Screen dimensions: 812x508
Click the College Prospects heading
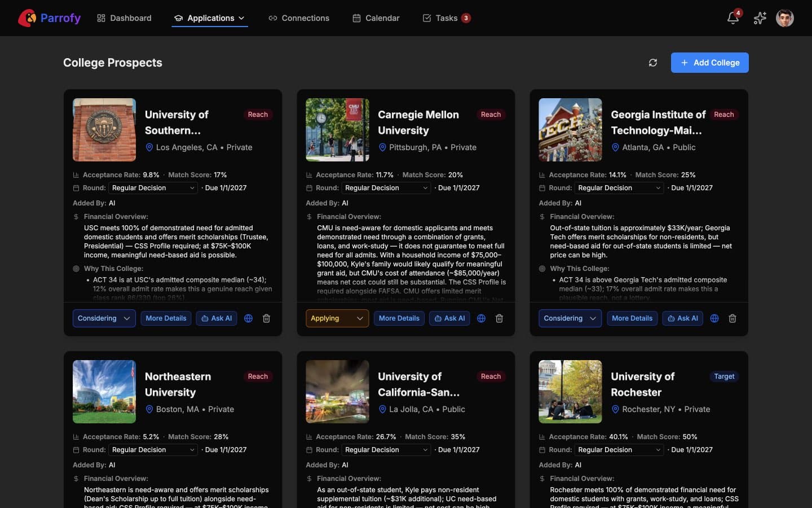(x=113, y=63)
